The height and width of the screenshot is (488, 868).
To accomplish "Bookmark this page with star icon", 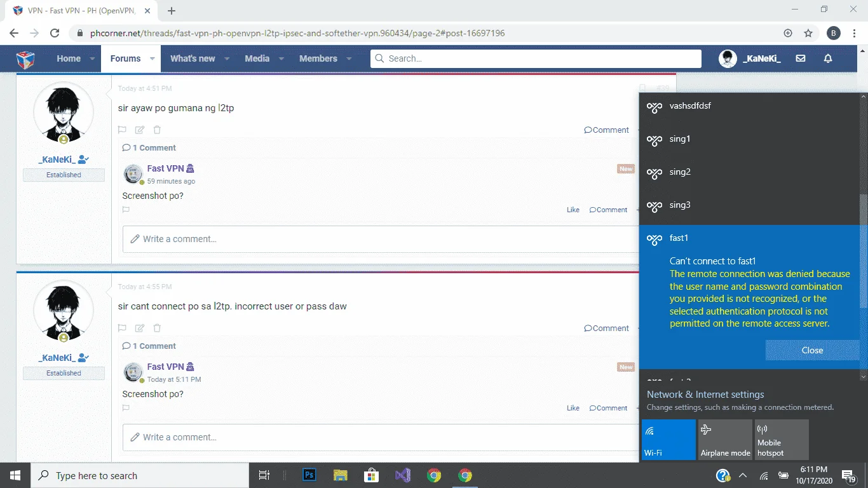I will tap(808, 33).
